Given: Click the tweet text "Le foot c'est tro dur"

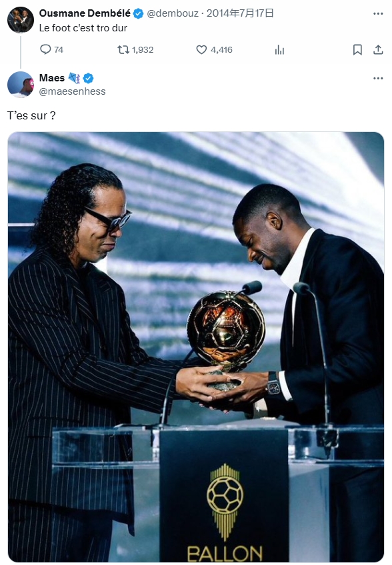Looking at the screenshot, I should (83, 28).
